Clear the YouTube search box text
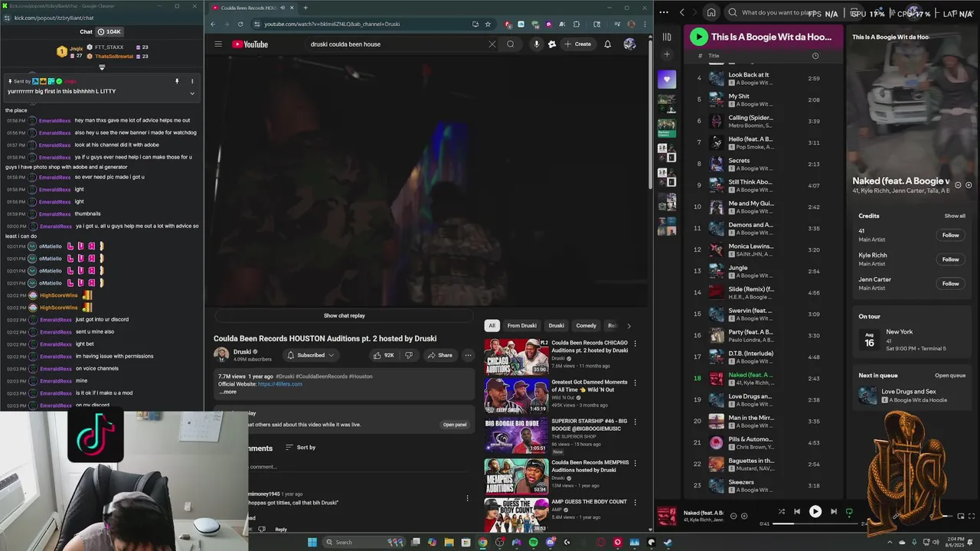Viewport: 980px width, 551px height. click(492, 44)
